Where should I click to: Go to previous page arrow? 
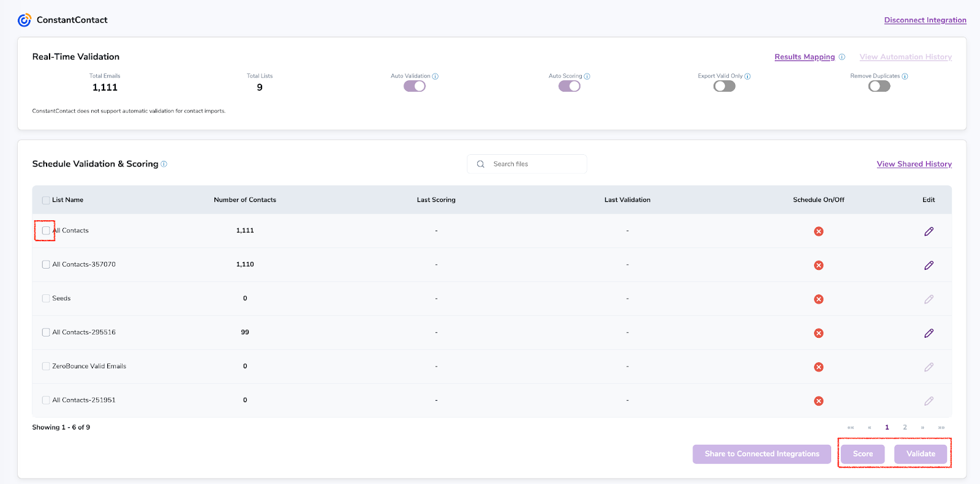pyautogui.click(x=869, y=428)
